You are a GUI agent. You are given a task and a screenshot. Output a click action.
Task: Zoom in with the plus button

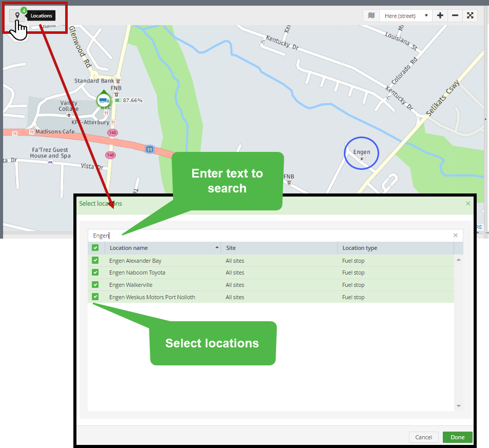pos(440,15)
